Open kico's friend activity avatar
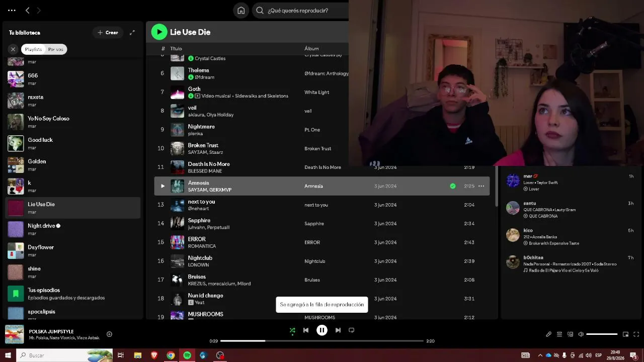This screenshot has width=644, height=362. pos(513,235)
